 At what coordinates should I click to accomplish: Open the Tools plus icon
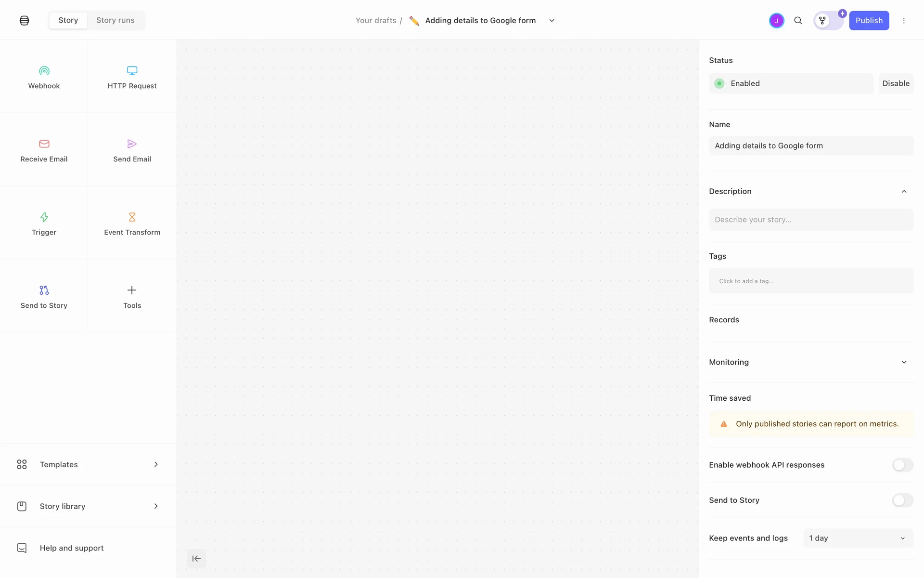coord(132,290)
